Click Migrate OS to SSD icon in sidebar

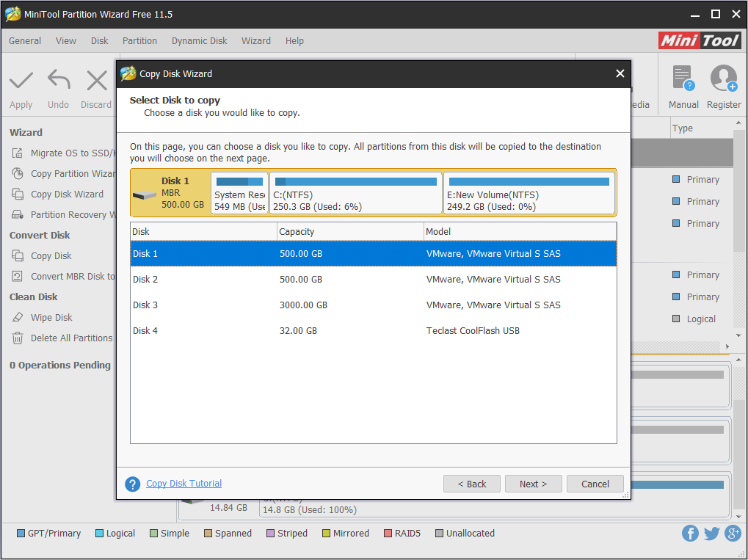pos(18,153)
